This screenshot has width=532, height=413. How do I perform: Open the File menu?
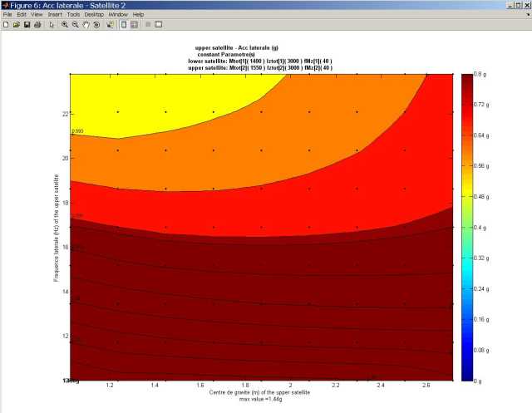coord(8,15)
